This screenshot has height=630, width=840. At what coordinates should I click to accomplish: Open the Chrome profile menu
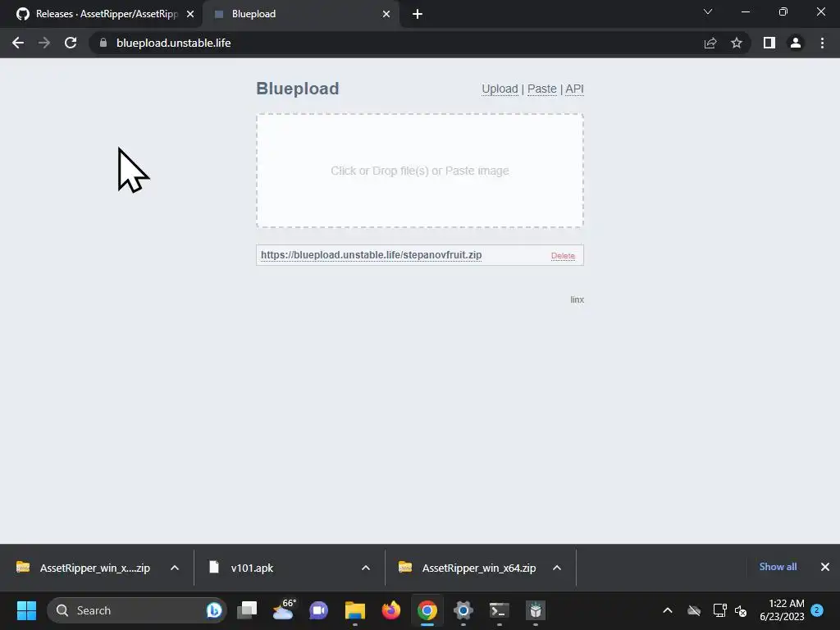[x=796, y=43]
